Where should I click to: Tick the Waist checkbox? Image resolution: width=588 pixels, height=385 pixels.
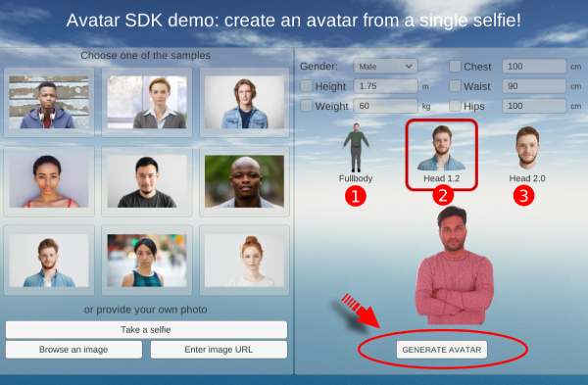tap(455, 86)
